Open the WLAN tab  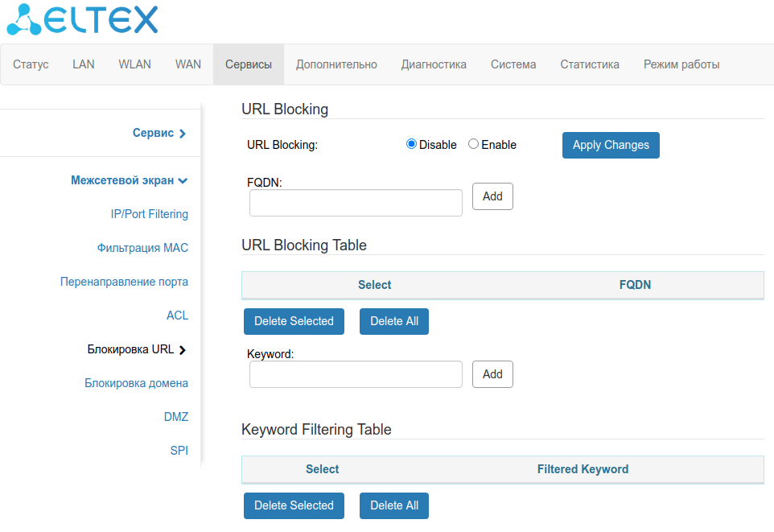(x=134, y=64)
